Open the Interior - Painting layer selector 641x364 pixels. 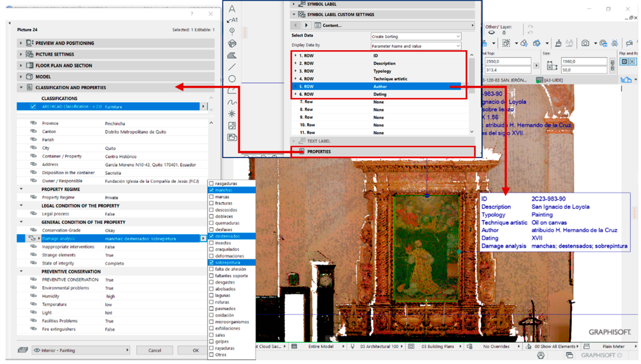[x=81, y=350]
